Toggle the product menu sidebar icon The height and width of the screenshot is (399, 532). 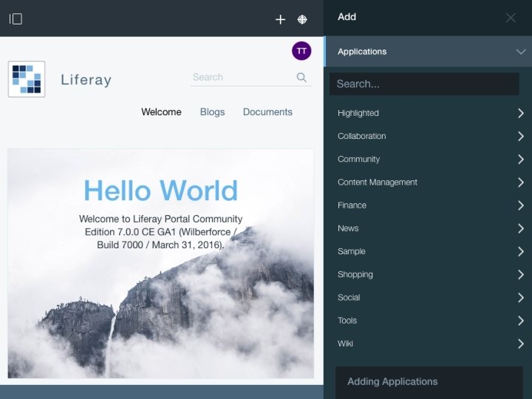[x=16, y=19]
